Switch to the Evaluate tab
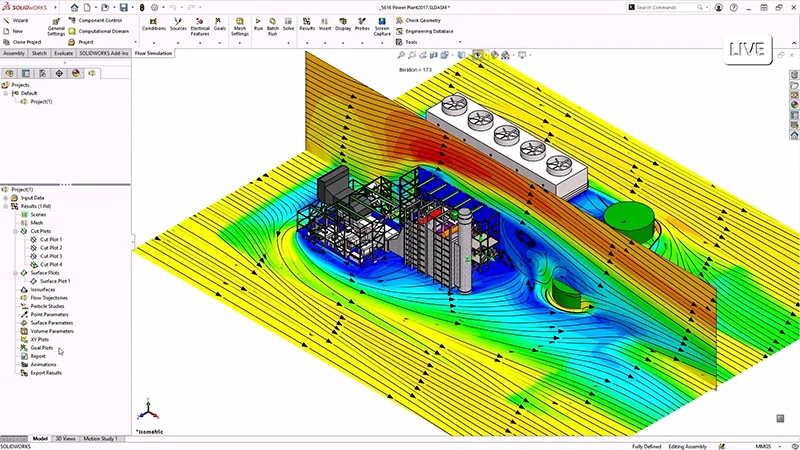 point(63,53)
